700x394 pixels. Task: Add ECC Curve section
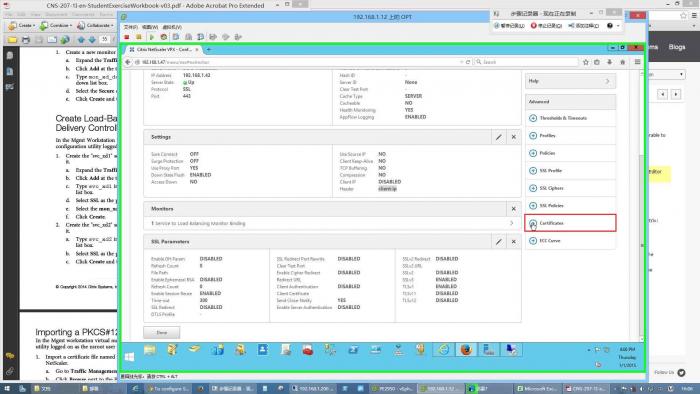click(570, 241)
